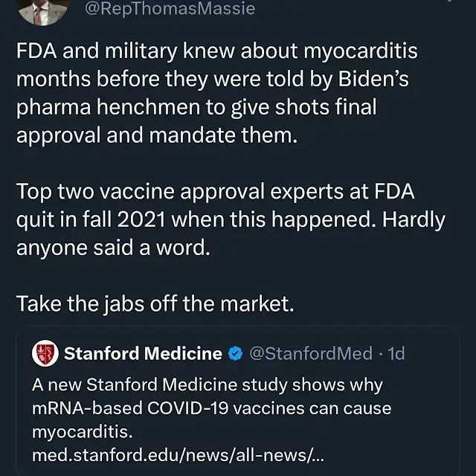Open the med.stanford.edu news link
This screenshot has width=476, height=476.
click(178, 454)
